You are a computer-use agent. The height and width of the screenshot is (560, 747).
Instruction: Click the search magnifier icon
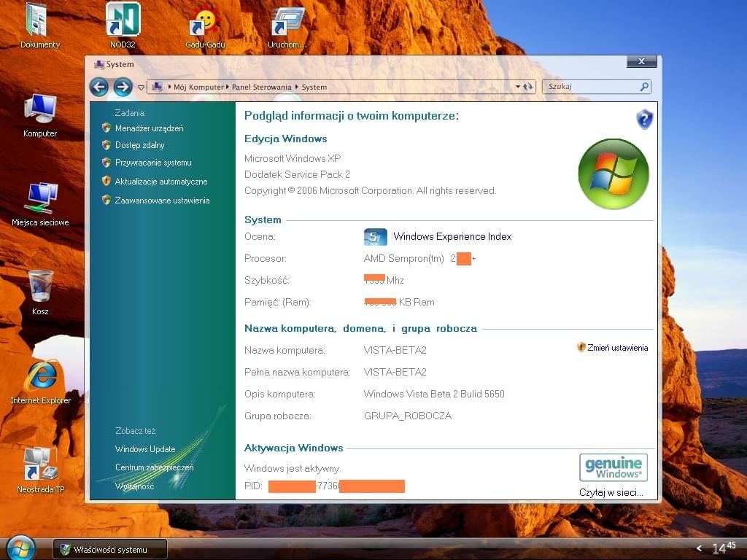tap(644, 87)
